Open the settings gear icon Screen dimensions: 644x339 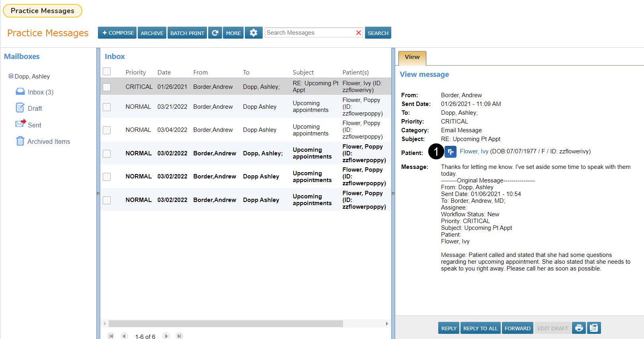click(x=254, y=33)
